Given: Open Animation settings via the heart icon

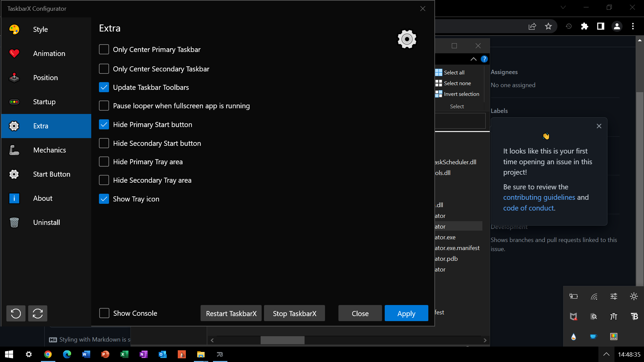Looking at the screenshot, I should [14, 53].
